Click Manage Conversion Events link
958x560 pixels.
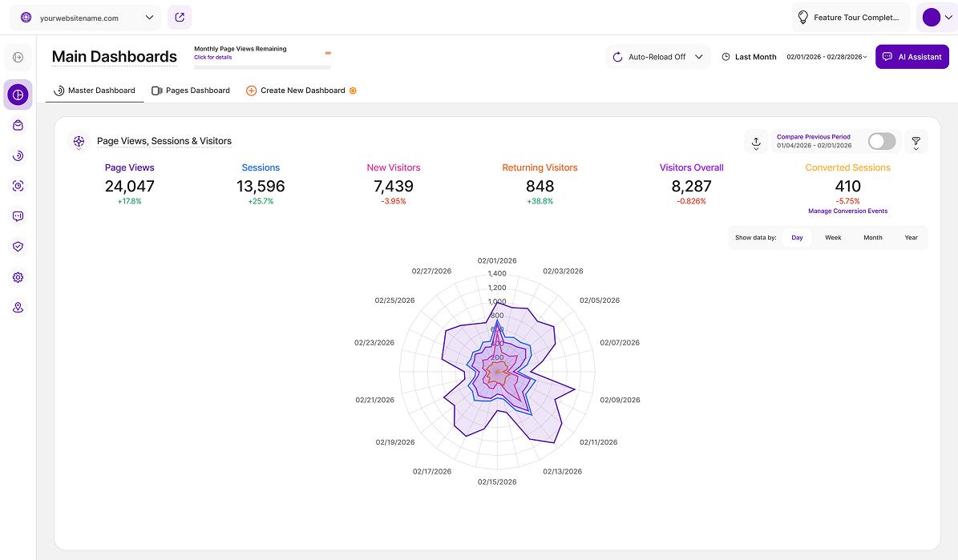pos(847,212)
